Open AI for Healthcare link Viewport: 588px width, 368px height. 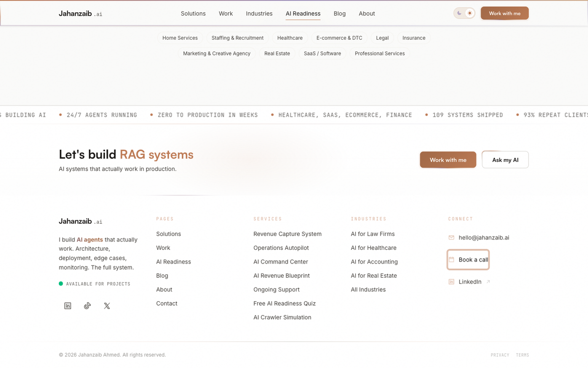(x=374, y=248)
